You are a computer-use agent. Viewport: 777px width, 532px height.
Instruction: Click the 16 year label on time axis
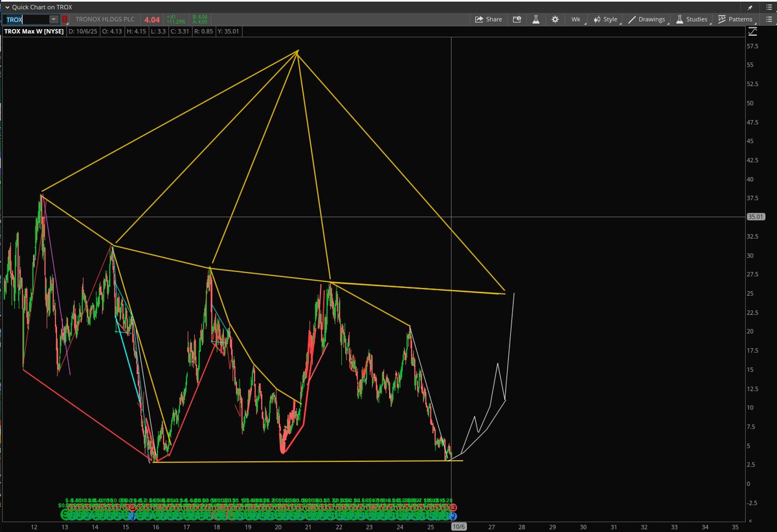[x=156, y=527]
